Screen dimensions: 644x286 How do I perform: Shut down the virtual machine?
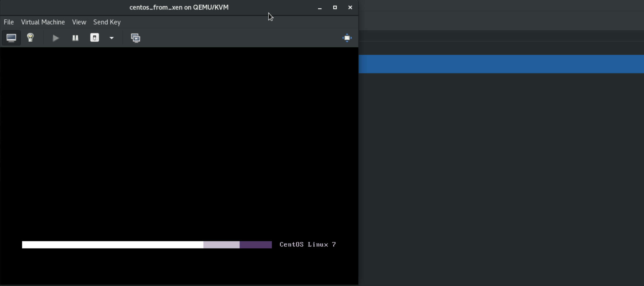pyautogui.click(x=94, y=38)
